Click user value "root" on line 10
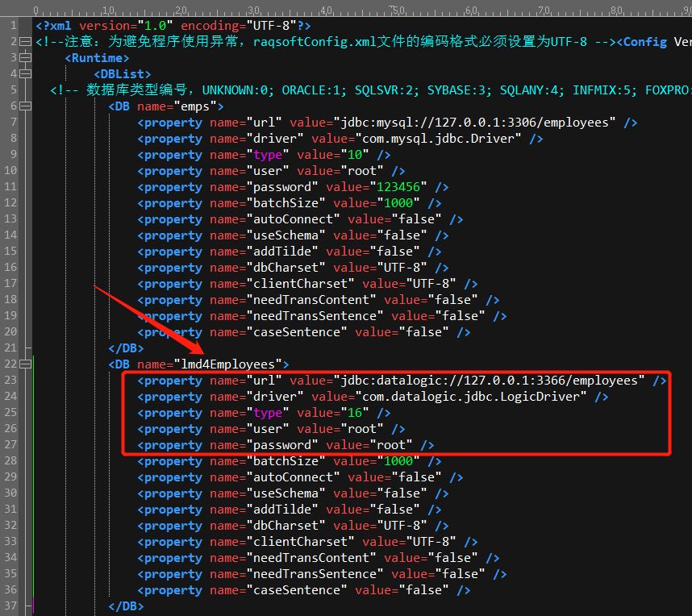 pos(362,171)
